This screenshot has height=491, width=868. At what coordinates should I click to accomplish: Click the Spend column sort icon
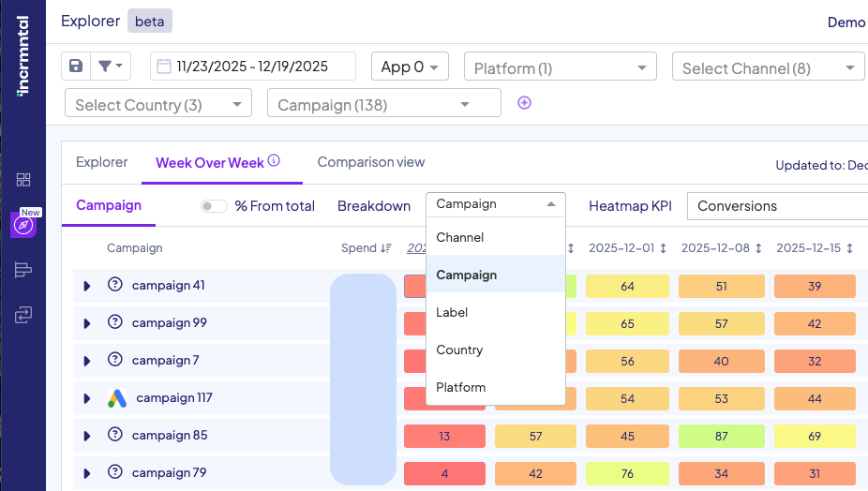tap(385, 248)
